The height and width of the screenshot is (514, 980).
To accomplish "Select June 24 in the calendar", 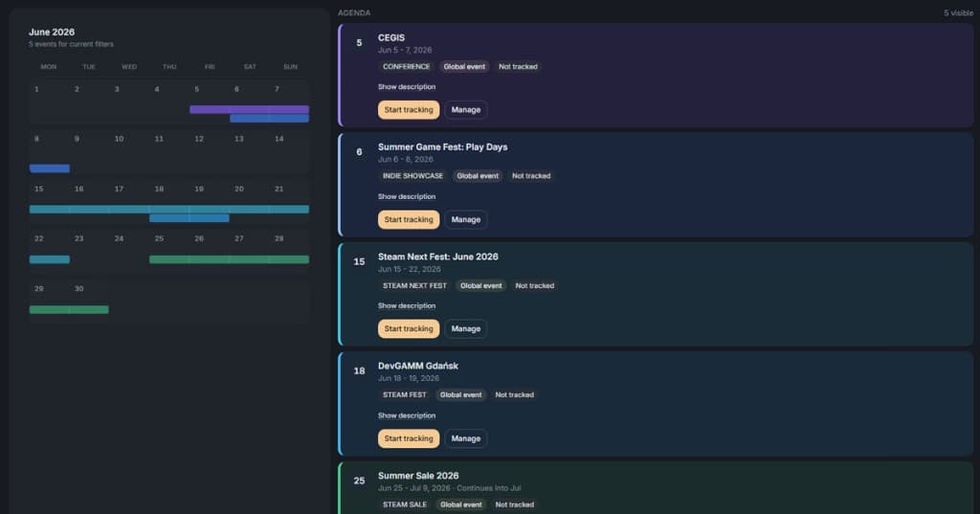I will point(129,250).
